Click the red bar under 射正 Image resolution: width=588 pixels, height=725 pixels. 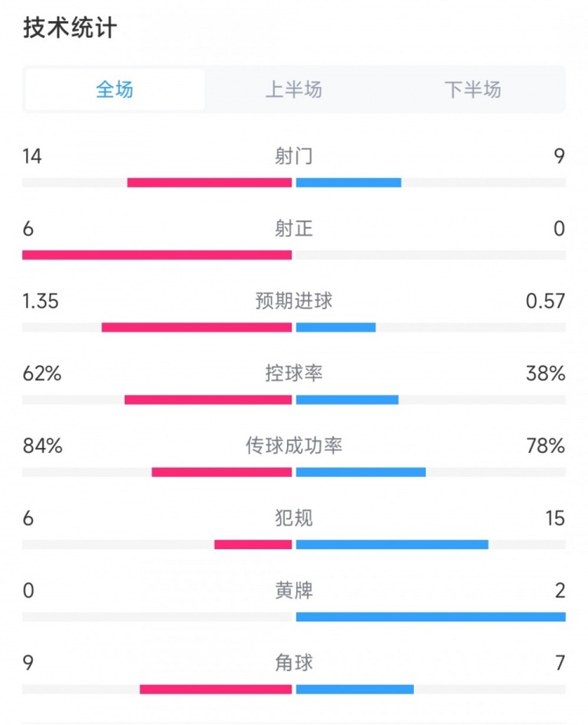pos(157,255)
